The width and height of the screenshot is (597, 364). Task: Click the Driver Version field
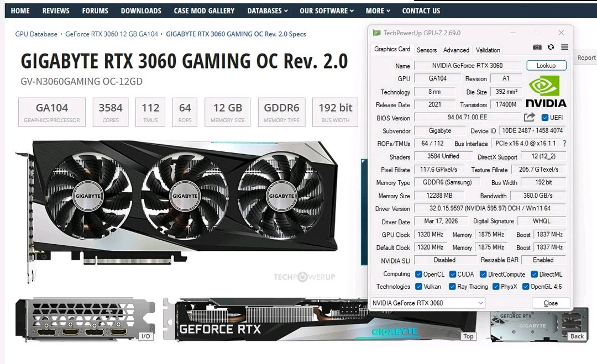490,208
